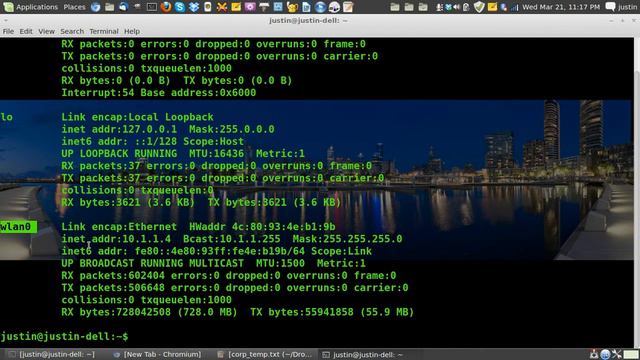Click the wireless signal strength tray icon

514,7
